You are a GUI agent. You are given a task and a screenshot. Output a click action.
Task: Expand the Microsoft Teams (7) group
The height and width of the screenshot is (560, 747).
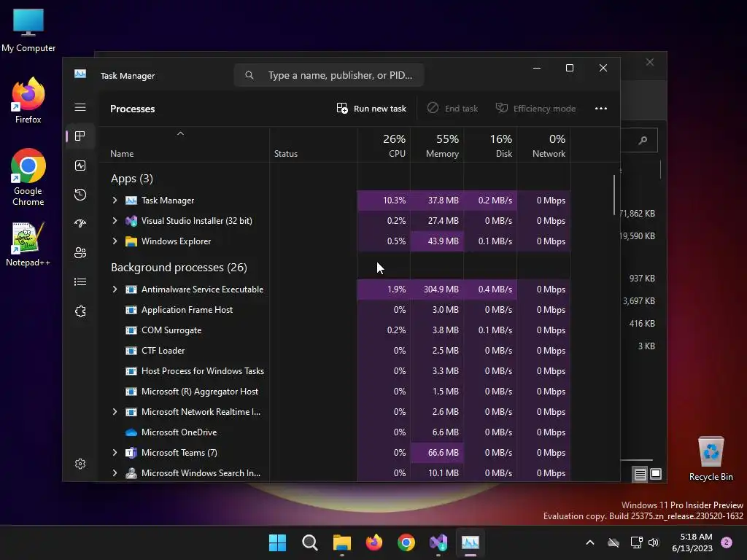115,453
